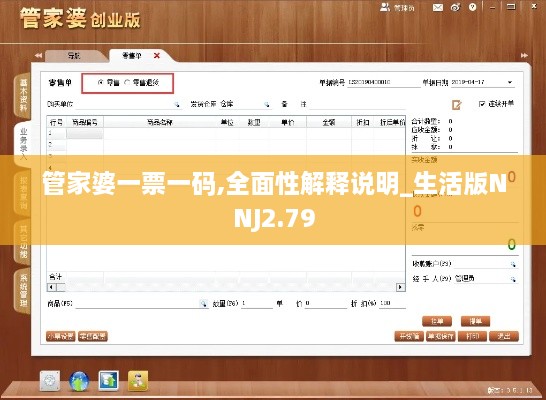Image resolution: width=546 pixels, height=400 pixels.
Task: Select the 零售 radio button
Action: (101, 83)
